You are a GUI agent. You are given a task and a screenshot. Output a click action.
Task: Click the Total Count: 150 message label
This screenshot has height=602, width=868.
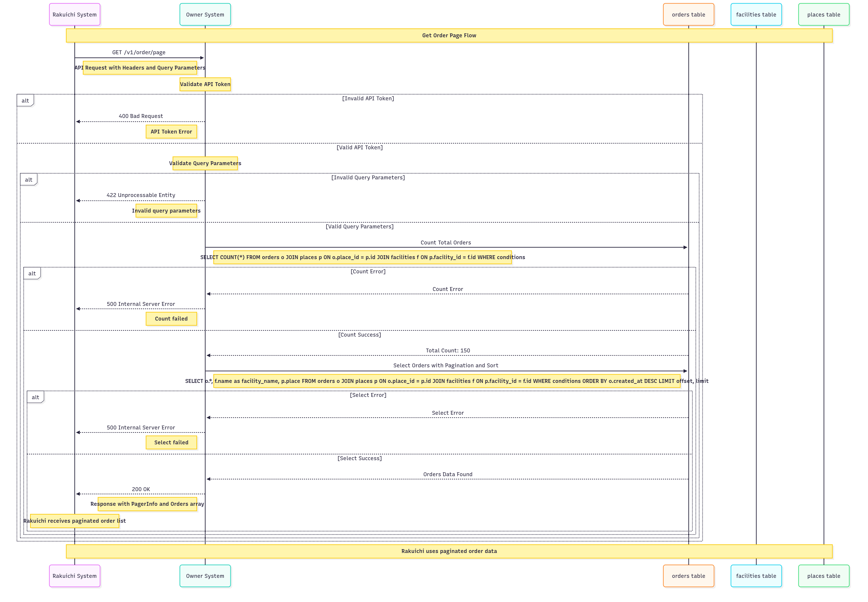448,350
